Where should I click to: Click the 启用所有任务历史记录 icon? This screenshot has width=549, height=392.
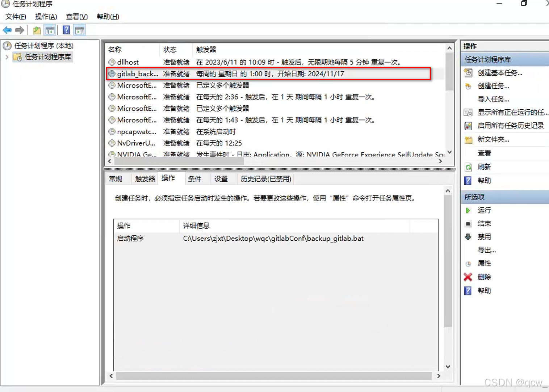[468, 126]
